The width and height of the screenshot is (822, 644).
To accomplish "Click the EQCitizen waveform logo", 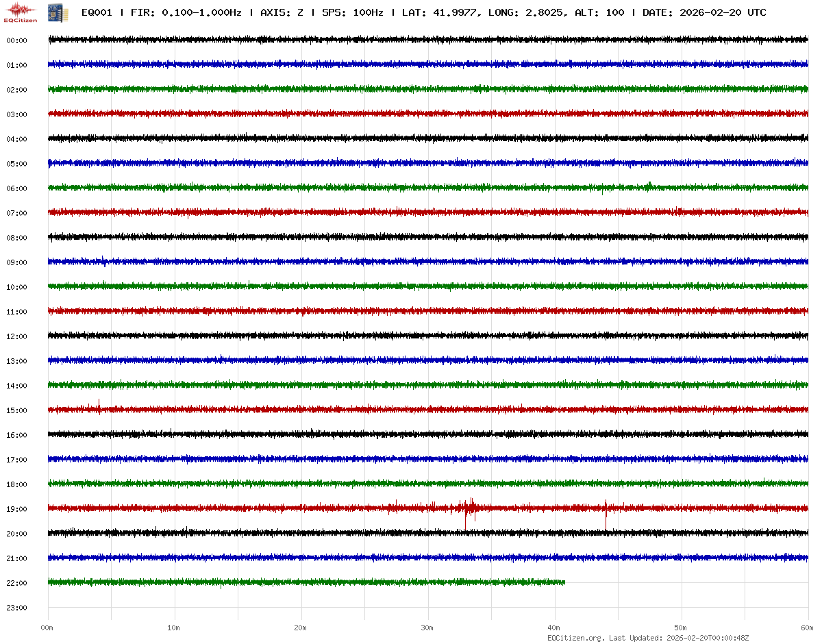I will pos(20,12).
